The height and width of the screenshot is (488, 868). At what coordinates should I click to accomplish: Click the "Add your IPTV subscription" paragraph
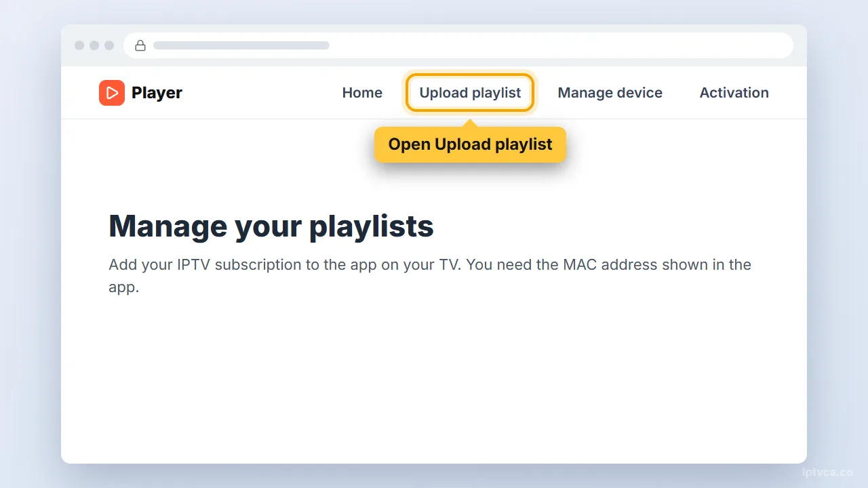coord(430,275)
